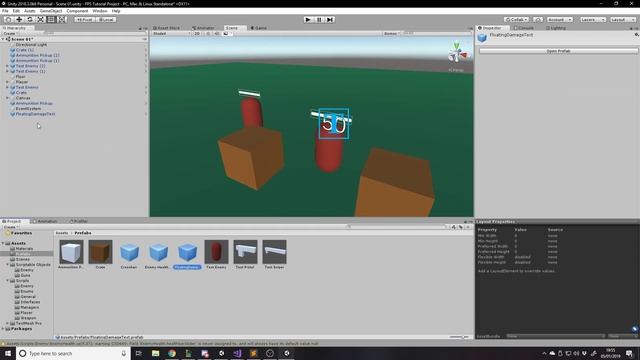Select the Ammunition Pickup prefab thumbnail
Viewport: 640px width, 360px height.
click(71, 251)
